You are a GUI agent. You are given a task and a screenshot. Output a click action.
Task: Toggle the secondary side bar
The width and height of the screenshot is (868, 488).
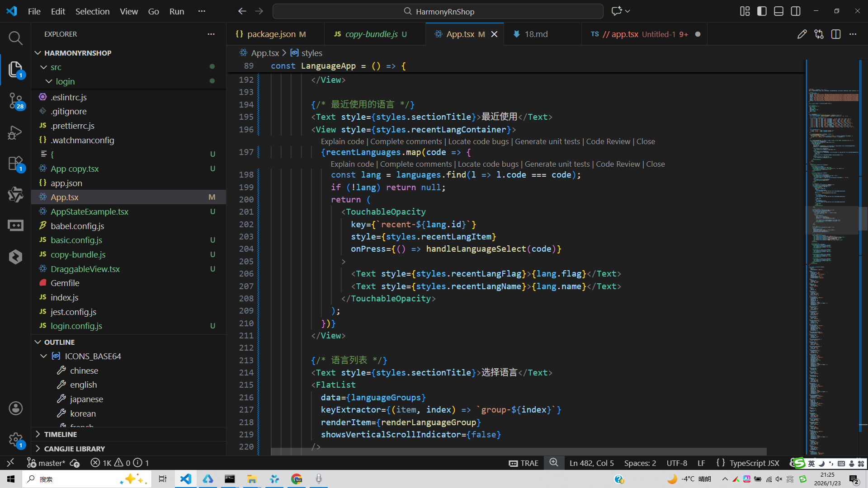click(796, 11)
